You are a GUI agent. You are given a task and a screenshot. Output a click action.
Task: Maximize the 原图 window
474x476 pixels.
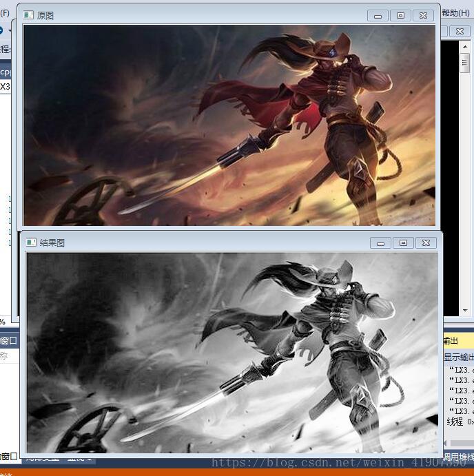click(400, 15)
